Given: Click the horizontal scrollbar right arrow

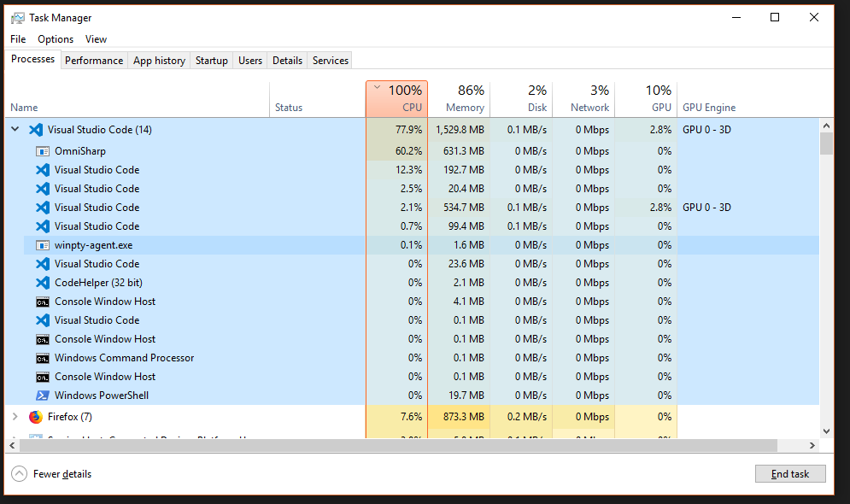Looking at the screenshot, I should pyautogui.click(x=812, y=445).
